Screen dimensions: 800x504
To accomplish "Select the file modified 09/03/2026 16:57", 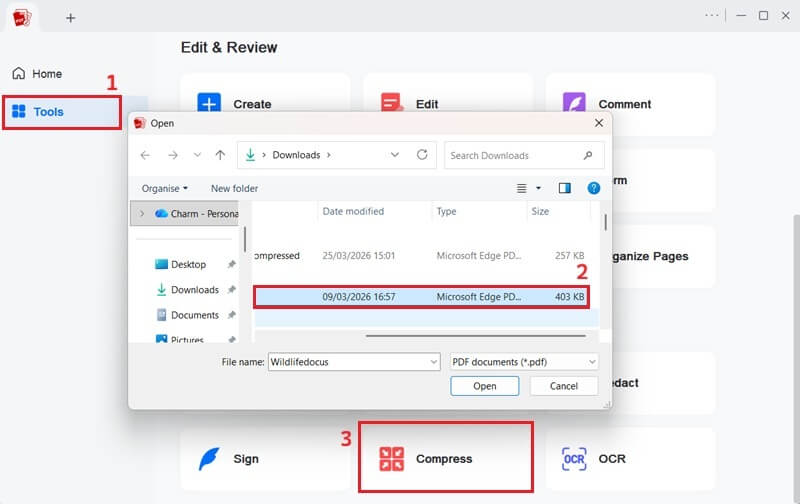I will [421, 297].
